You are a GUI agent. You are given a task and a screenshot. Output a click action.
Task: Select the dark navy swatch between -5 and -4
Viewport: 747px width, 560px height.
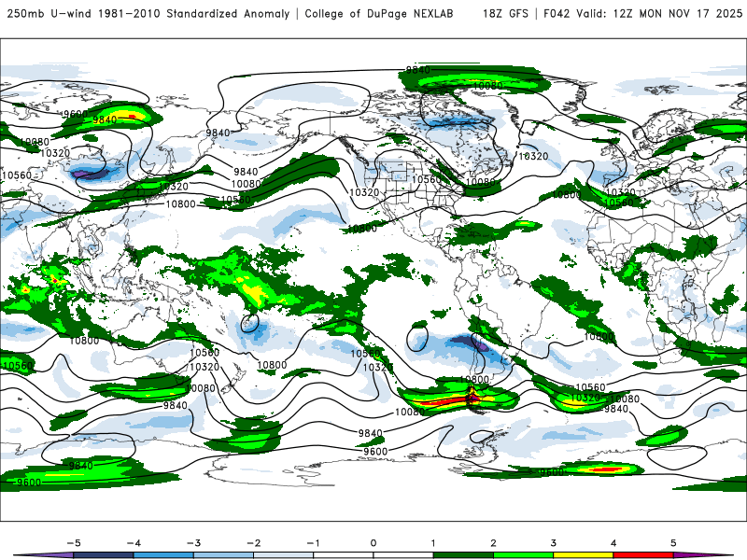click(104, 555)
